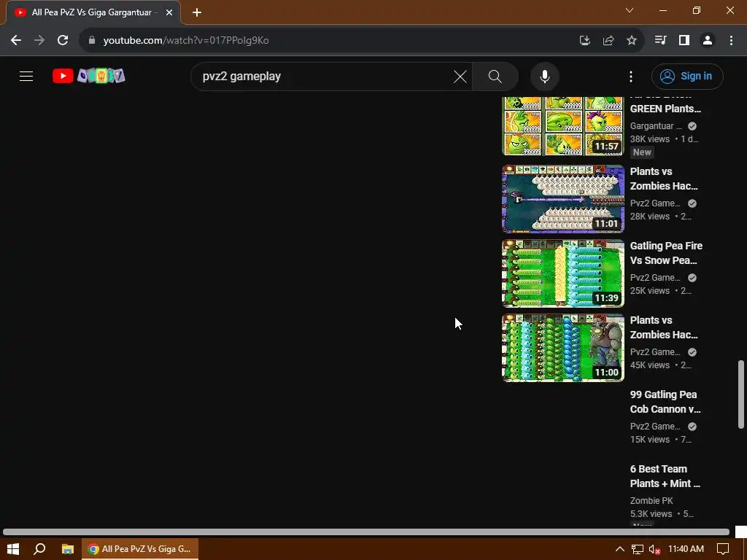Open YouTube settings three-dot menu
The height and width of the screenshot is (560, 747).
[x=631, y=76]
